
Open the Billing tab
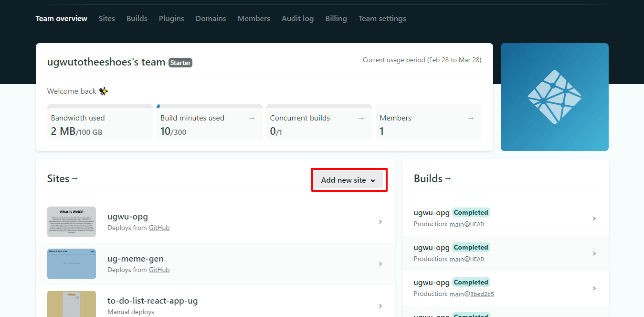coord(336,19)
